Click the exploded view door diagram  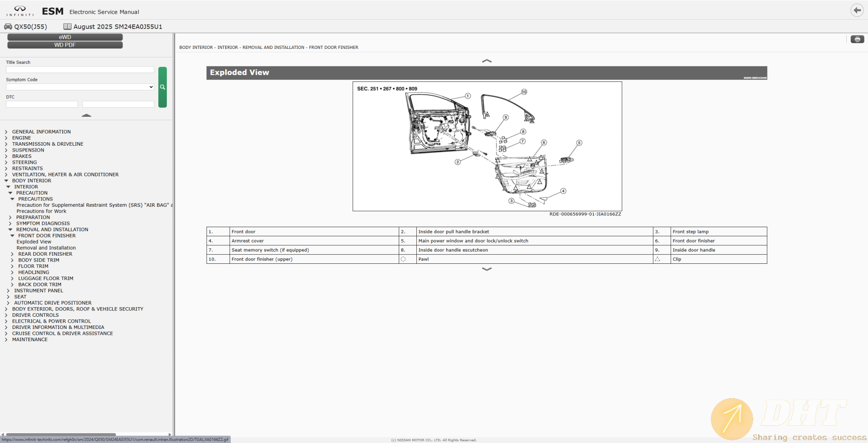[x=487, y=146]
